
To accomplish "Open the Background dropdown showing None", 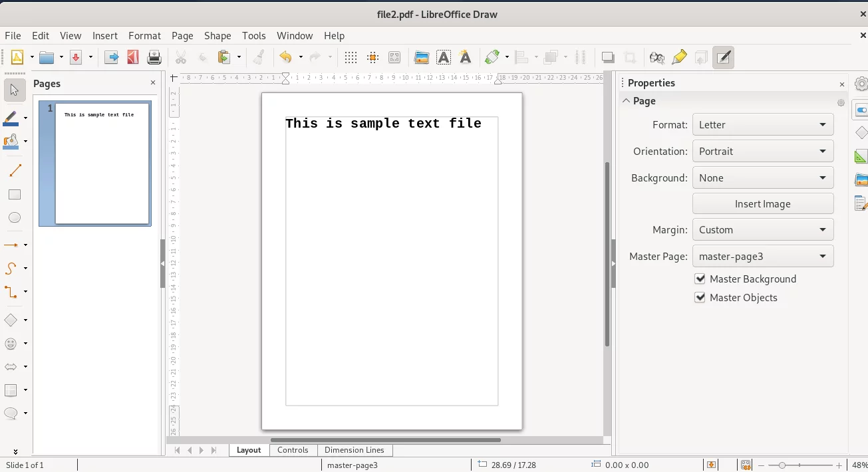I will click(x=763, y=177).
